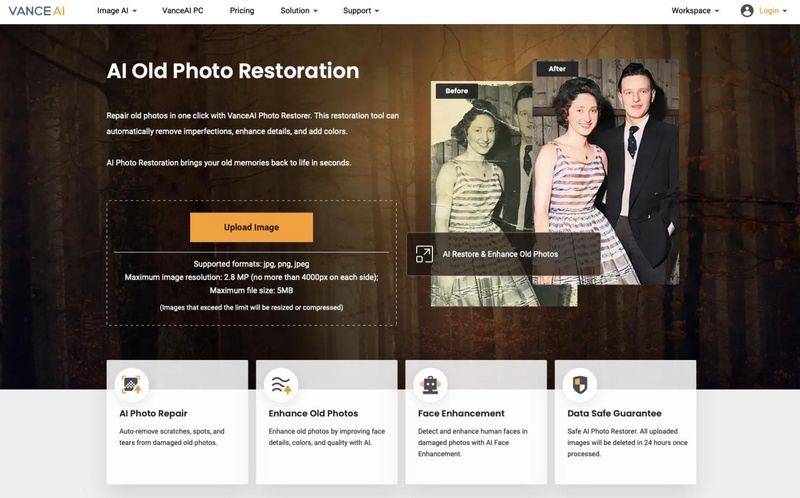Click the Login dropdown arrow

[785, 11]
